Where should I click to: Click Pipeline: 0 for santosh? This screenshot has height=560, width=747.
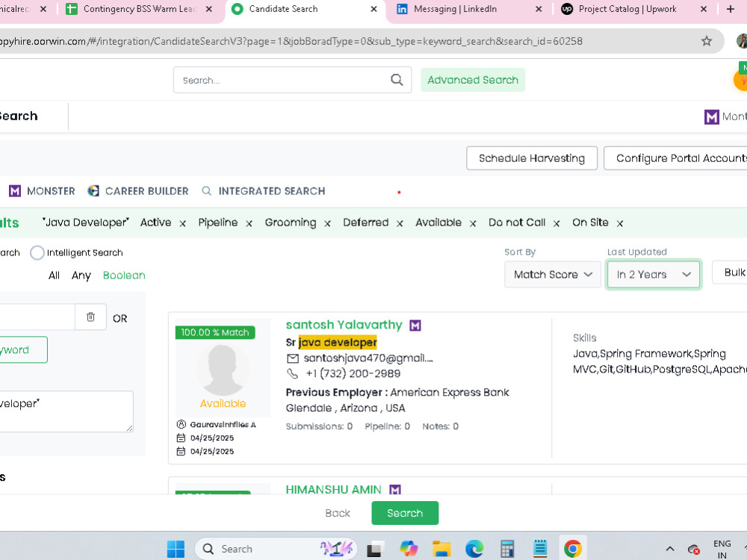[387, 426]
